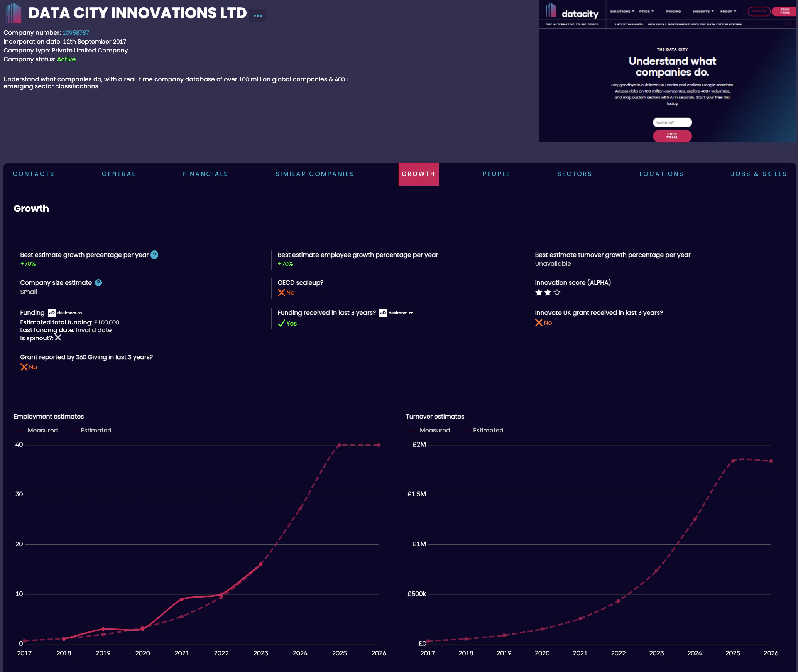Click the Innovation score star rating
Image resolution: width=798 pixels, height=672 pixels.
pos(548,293)
